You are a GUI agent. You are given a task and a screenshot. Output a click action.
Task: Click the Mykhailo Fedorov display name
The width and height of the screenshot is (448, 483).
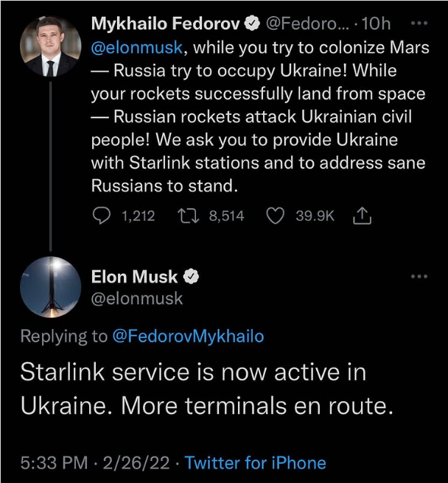164,24
